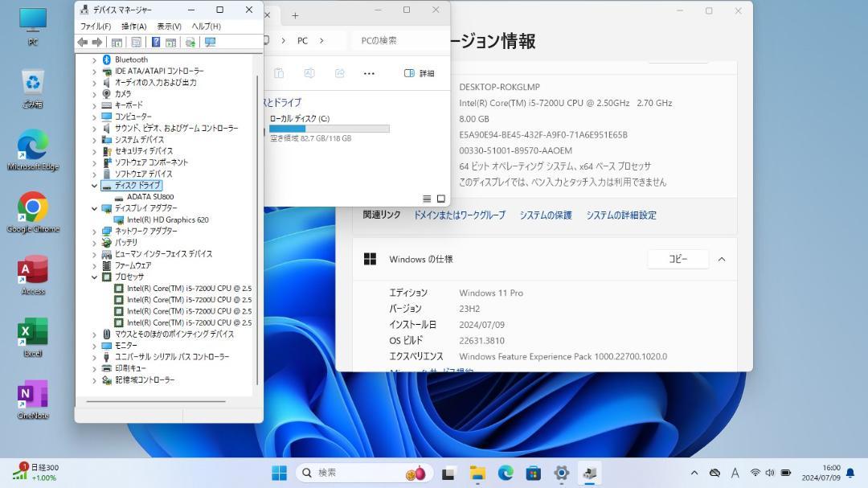
Task: Click the Device Manager vertical scrollbar
Action: tap(257, 230)
